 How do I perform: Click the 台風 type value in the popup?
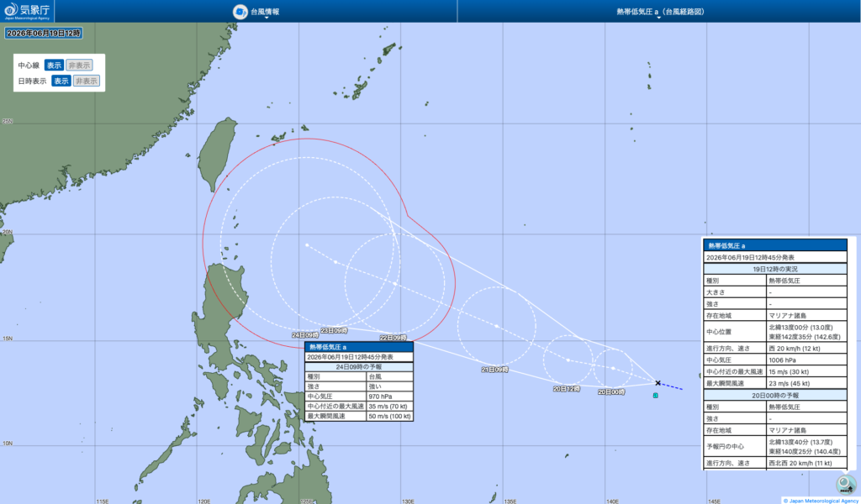pyautogui.click(x=389, y=377)
